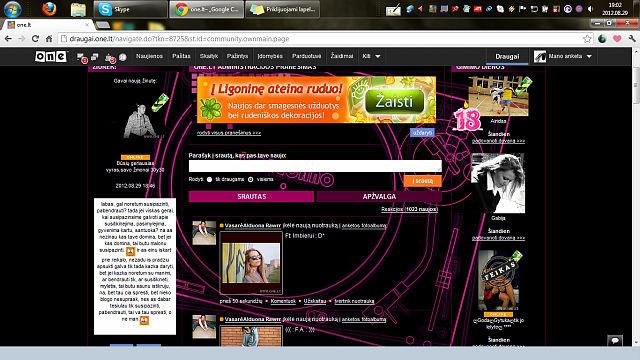Click the 18 birthday badge icon
The image size is (640, 360).
click(x=467, y=119)
